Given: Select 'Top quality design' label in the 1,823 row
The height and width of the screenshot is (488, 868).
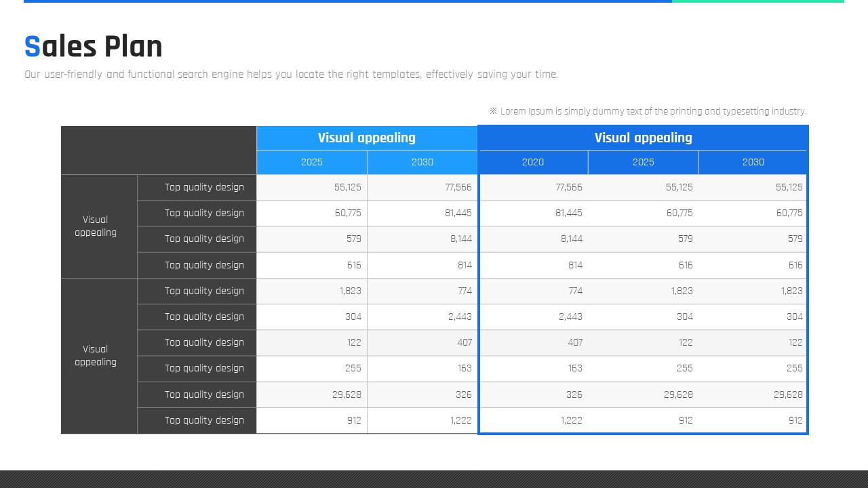Looking at the screenshot, I should (x=204, y=291).
